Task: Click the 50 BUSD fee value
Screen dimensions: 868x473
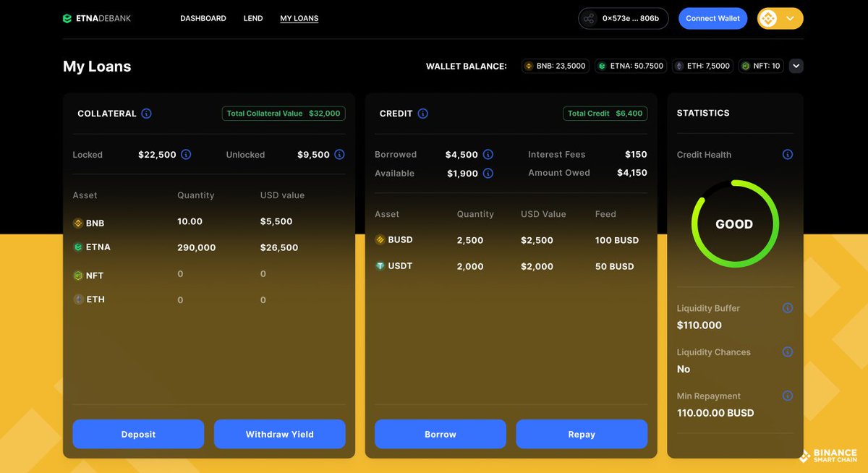Action: pos(615,266)
